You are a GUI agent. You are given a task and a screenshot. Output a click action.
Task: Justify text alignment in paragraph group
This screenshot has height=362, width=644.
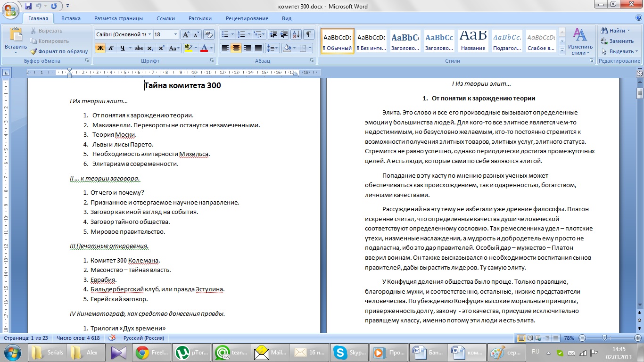click(258, 48)
